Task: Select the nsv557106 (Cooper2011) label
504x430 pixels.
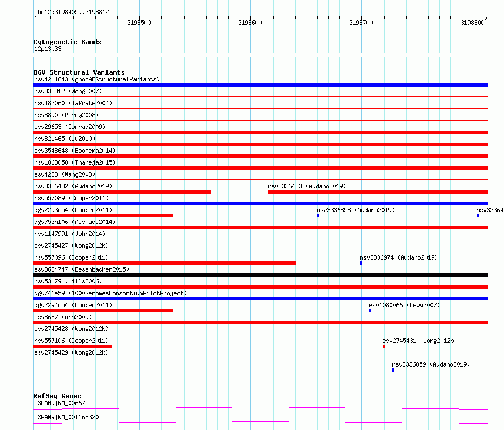Action: click(x=71, y=341)
